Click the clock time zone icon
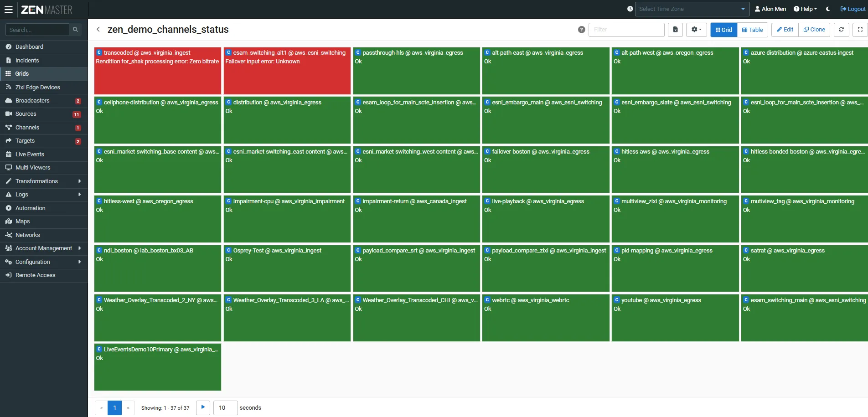The height and width of the screenshot is (417, 868). tap(630, 9)
